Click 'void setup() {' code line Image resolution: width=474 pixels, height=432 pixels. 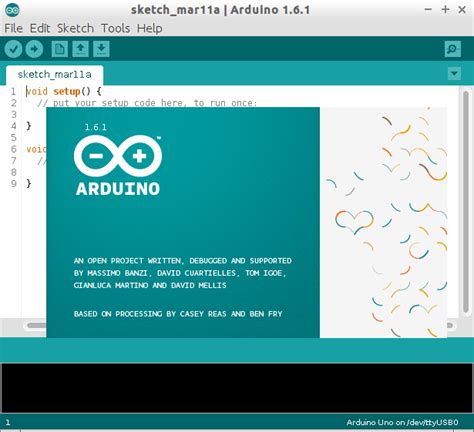64,91
